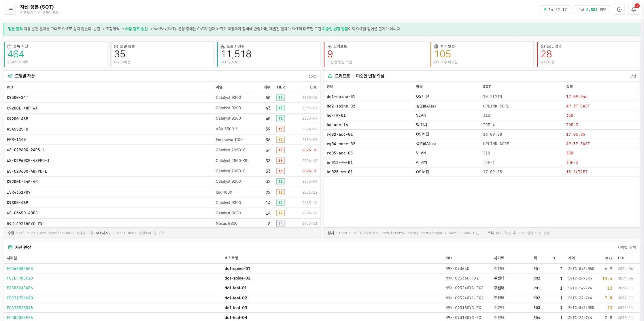Viewport: 644px width, 321px height.
Task: Open the 모델 종류 35 card
Action: [x=162, y=54]
